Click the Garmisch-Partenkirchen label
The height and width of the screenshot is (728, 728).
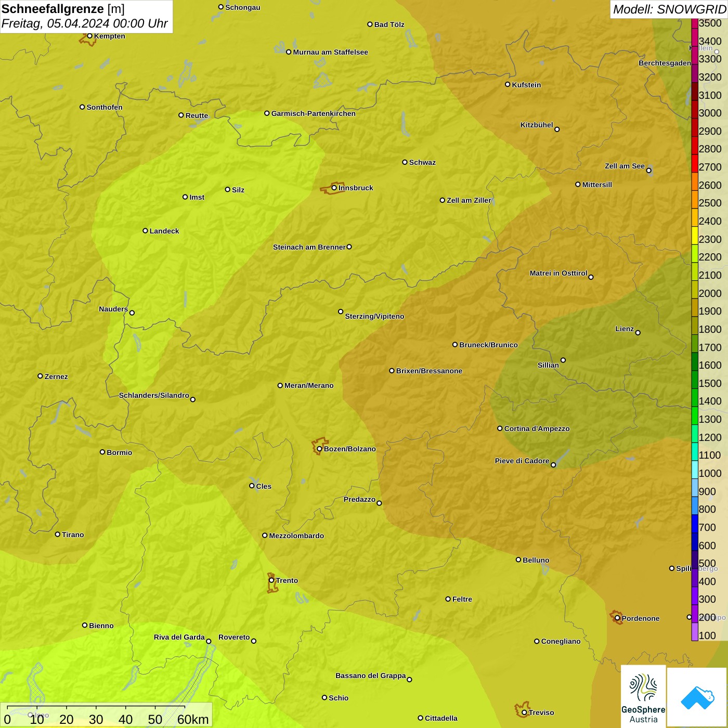click(314, 113)
